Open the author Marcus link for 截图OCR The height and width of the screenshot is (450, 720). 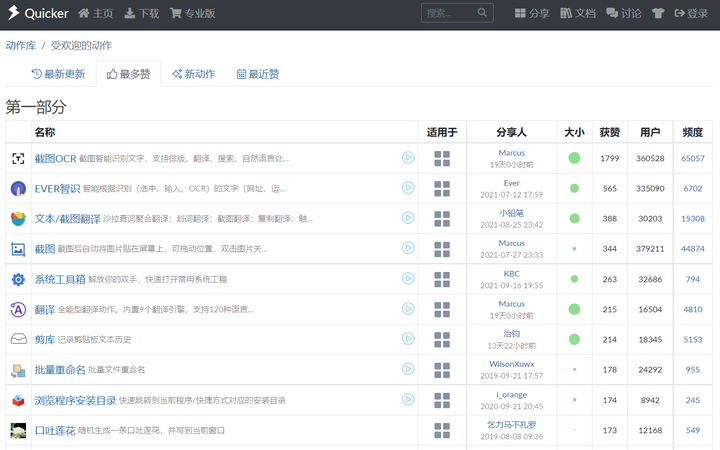[x=512, y=152]
